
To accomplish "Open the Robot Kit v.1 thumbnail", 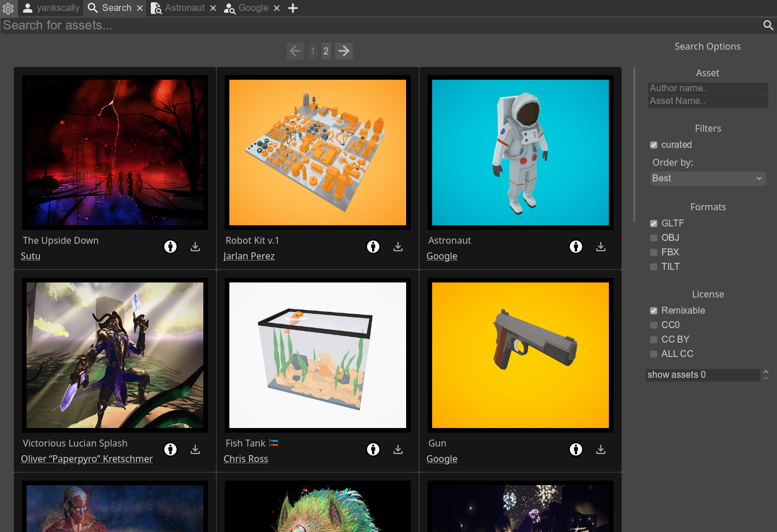I will point(318,152).
